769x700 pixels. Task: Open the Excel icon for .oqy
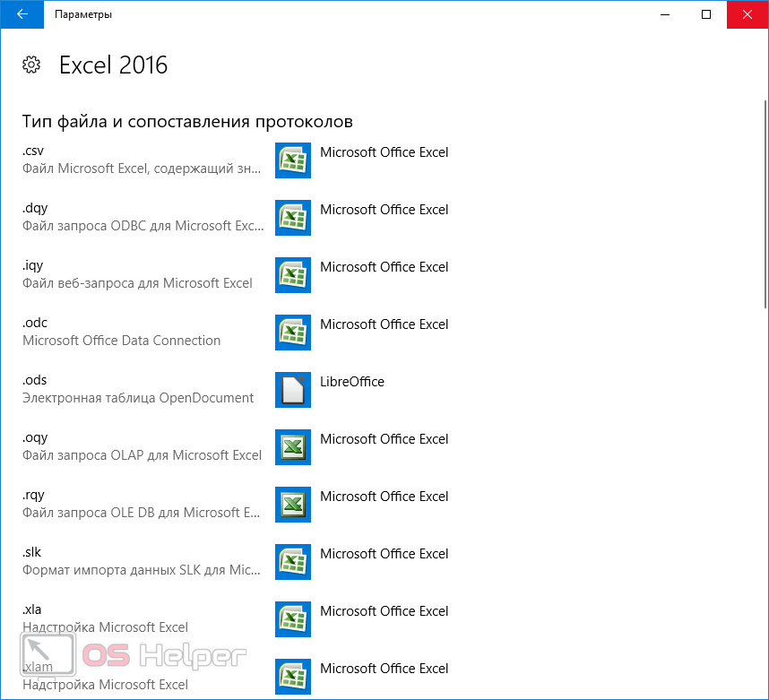pos(293,447)
